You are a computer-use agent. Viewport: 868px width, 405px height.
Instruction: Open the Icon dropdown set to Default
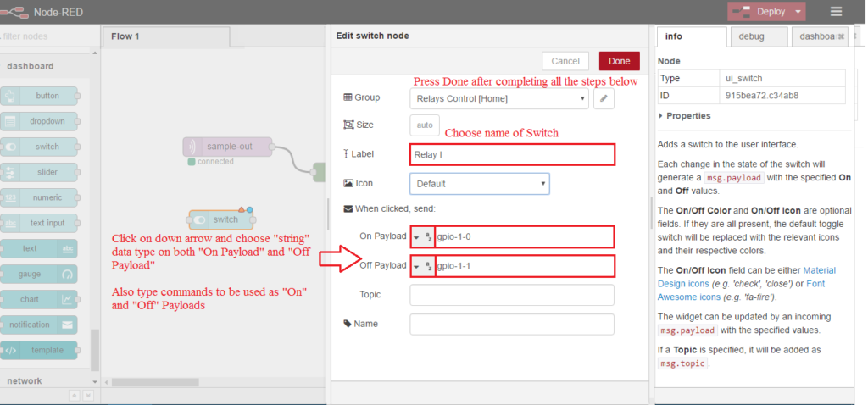[479, 184]
